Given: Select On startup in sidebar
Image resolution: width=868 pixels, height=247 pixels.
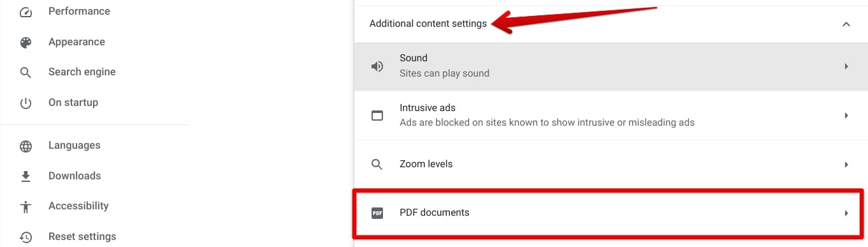Looking at the screenshot, I should (73, 103).
